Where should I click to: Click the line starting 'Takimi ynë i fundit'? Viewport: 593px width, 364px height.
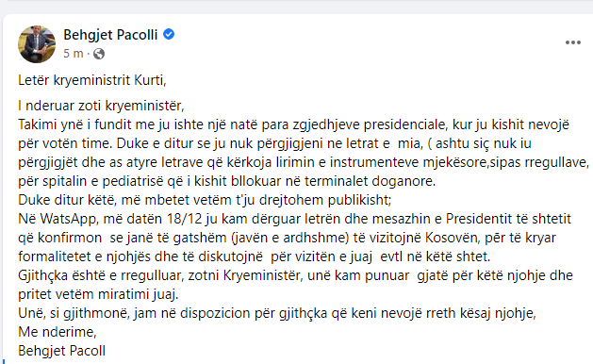tap(293, 124)
